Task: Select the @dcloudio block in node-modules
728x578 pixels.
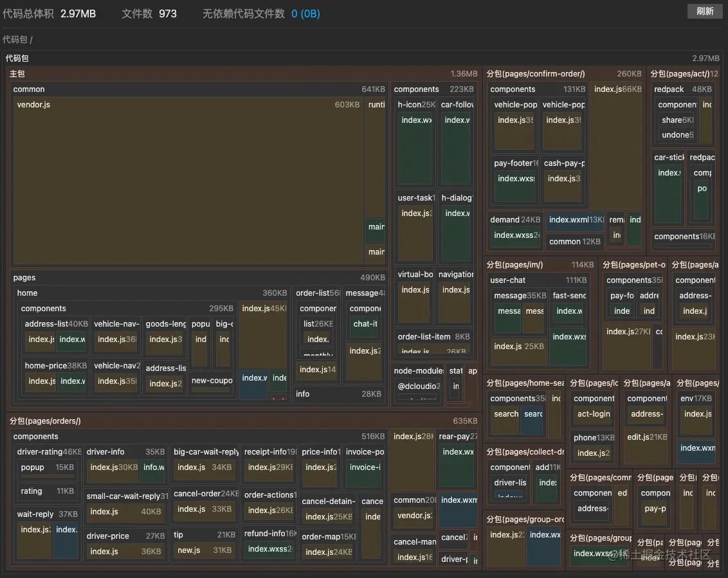Action: pos(418,386)
